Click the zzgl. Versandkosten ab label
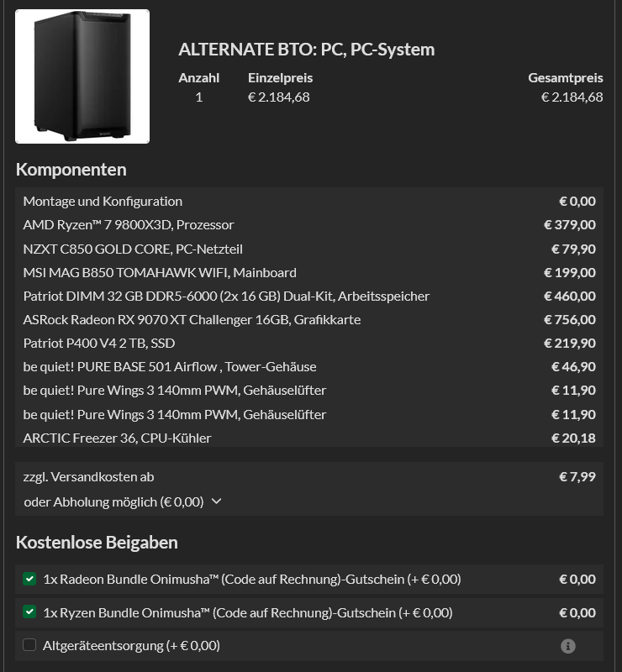This screenshot has width=622, height=672. (x=88, y=476)
